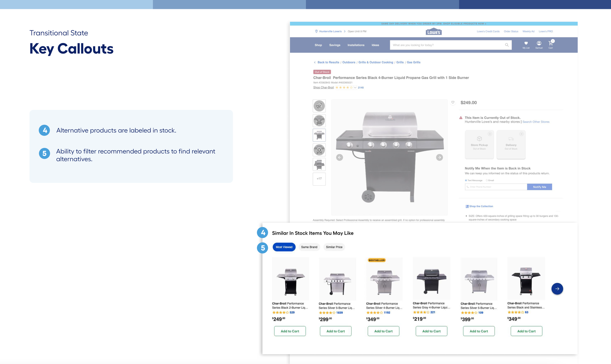
Task: Select the Store Pickup option card
Action: pyautogui.click(x=479, y=145)
